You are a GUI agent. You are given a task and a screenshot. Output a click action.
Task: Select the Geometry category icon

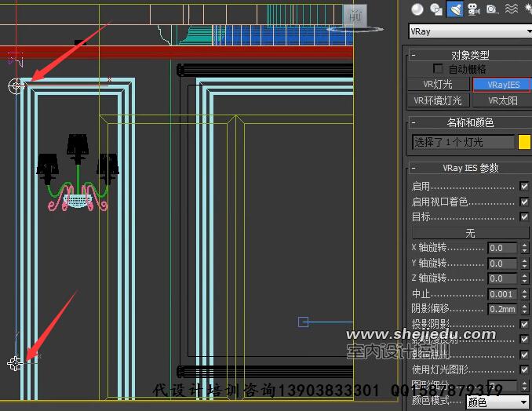pyautogui.click(x=417, y=9)
